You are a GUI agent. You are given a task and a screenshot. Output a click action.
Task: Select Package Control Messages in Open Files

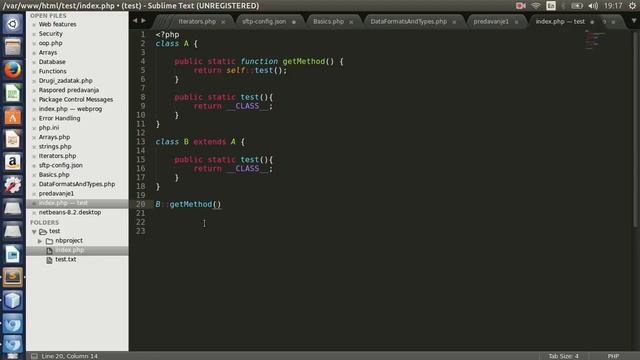76,99
